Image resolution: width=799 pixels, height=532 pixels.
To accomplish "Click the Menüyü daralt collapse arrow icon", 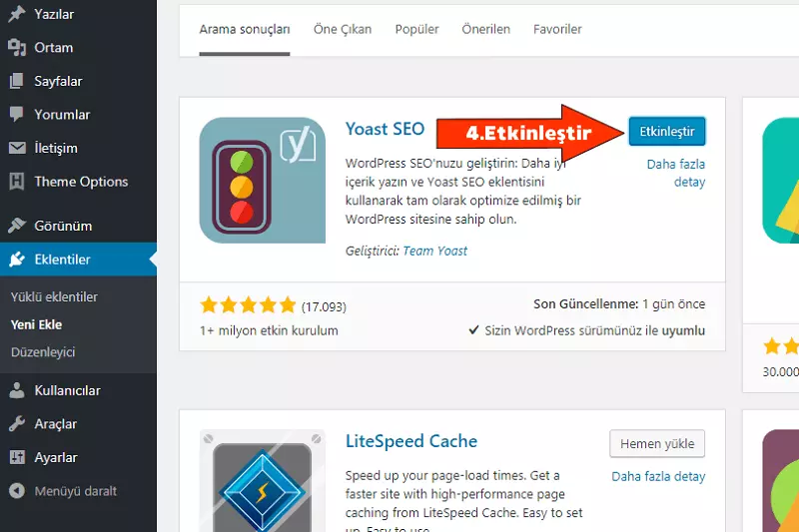I will [x=16, y=491].
